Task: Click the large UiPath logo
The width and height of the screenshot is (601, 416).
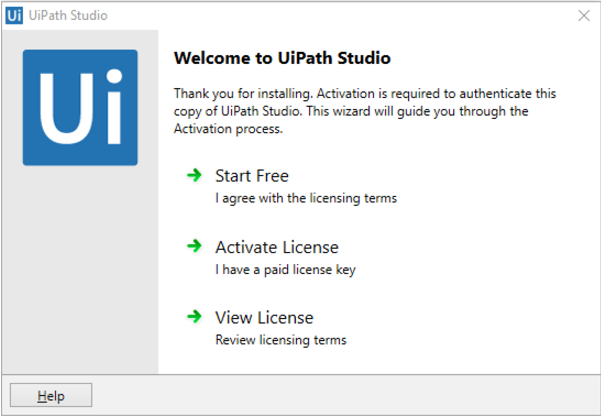Action: [80, 107]
